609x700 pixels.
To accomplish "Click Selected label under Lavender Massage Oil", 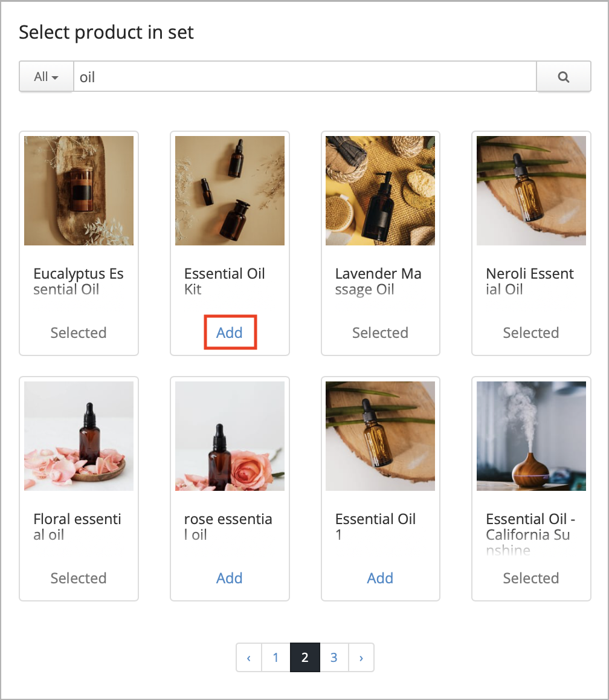I will (380, 332).
